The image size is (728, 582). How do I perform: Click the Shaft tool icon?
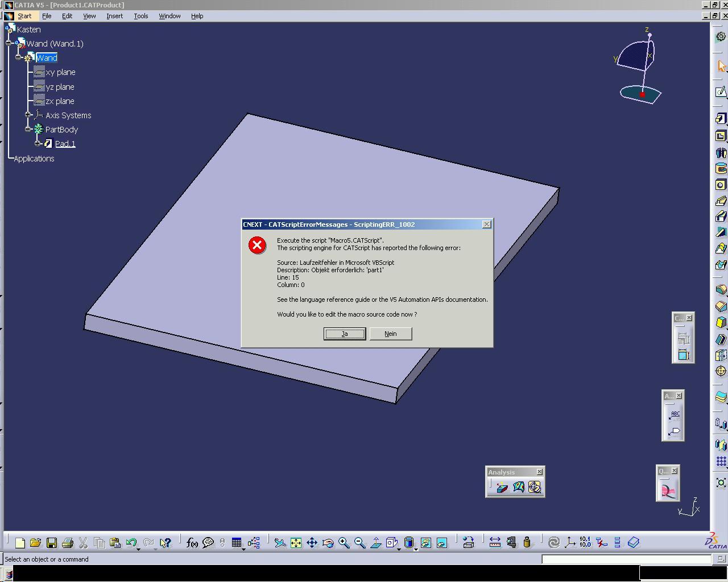click(721, 152)
